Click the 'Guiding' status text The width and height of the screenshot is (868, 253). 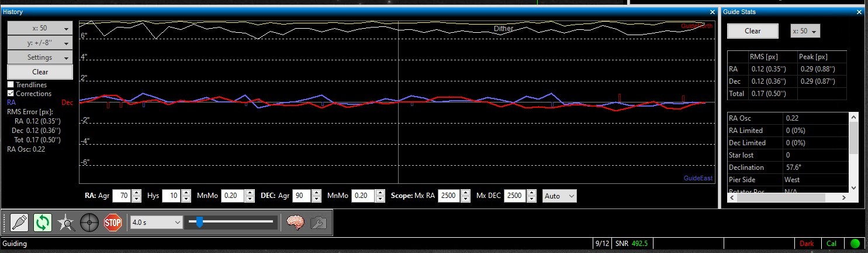[15, 244]
